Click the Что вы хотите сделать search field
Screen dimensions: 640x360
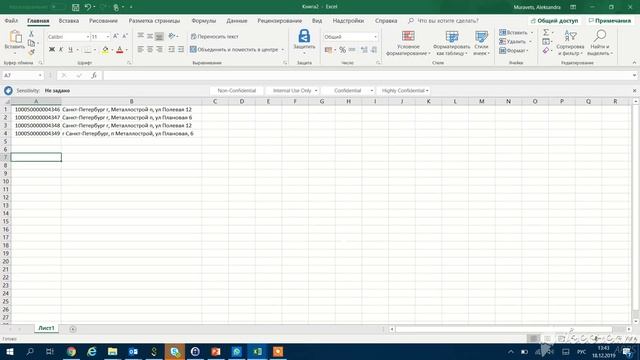[447, 20]
